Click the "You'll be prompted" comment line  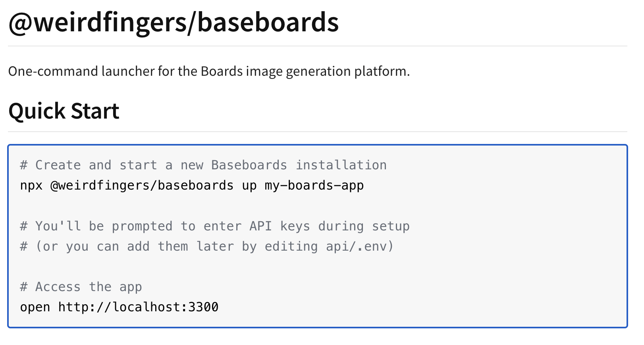(x=103, y=226)
